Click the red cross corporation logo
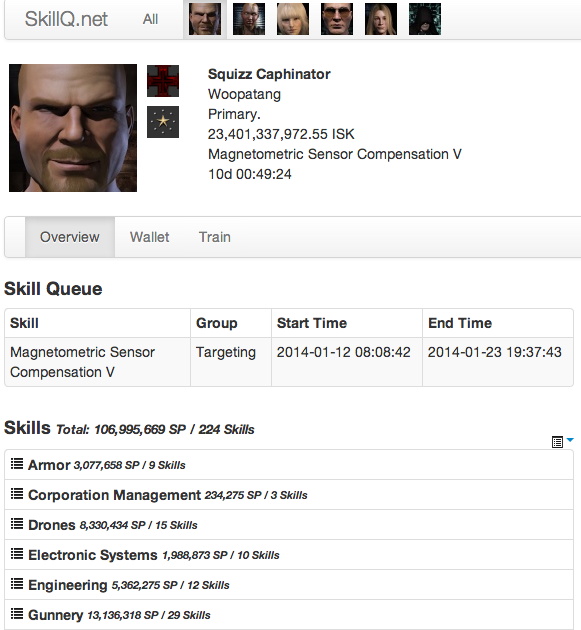 click(x=163, y=81)
